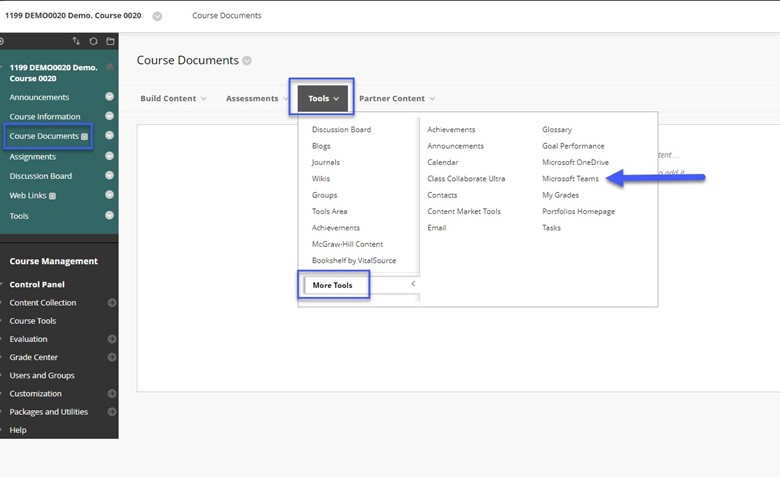Choose Bookshelf by VitalSource from Tools menu

tap(354, 260)
